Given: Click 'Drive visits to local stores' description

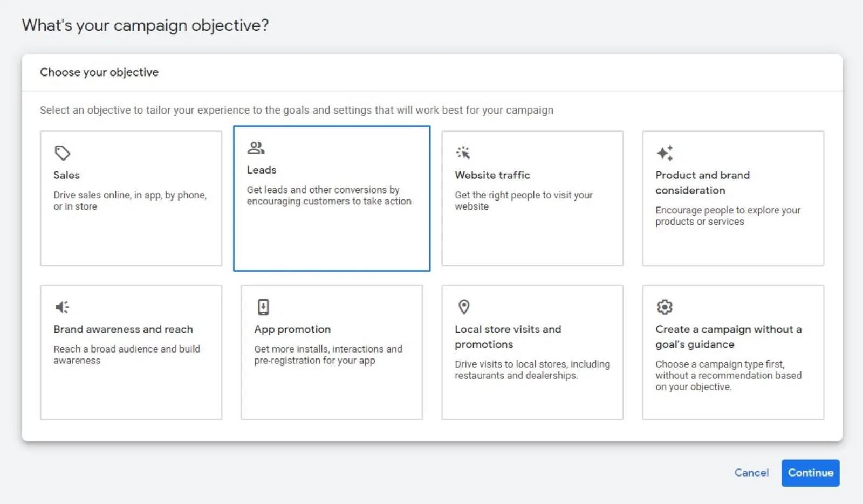Looking at the screenshot, I should tap(532, 370).
